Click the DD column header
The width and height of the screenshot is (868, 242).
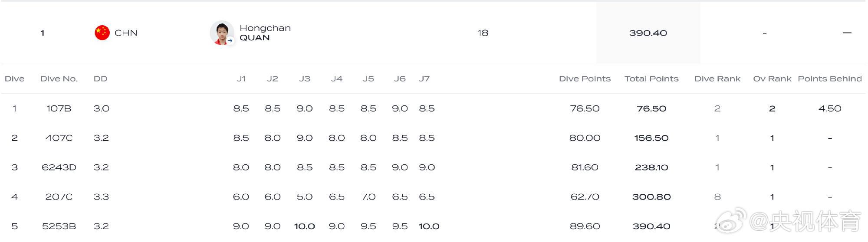click(100, 79)
